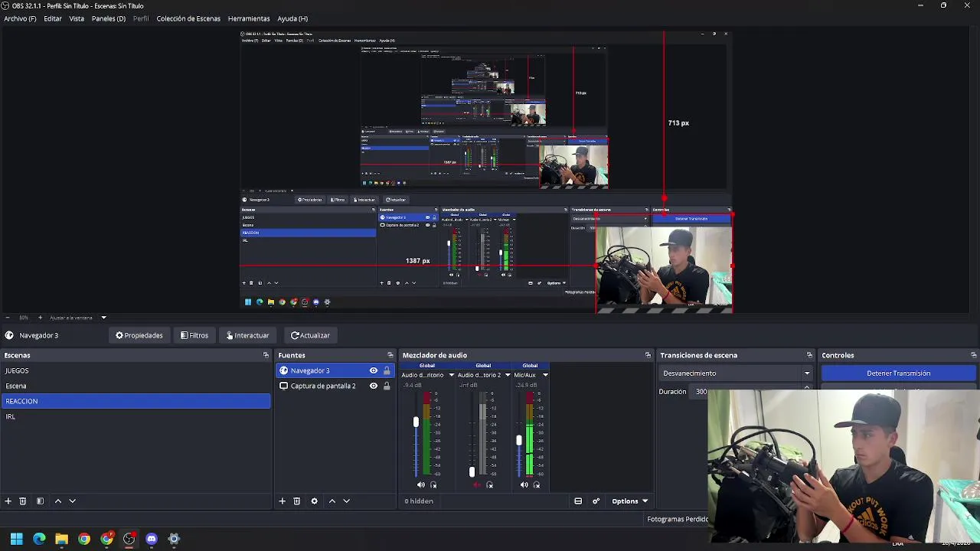The image size is (980, 551).
Task: Lock Captura de pantalla 2 source
Action: (x=387, y=386)
